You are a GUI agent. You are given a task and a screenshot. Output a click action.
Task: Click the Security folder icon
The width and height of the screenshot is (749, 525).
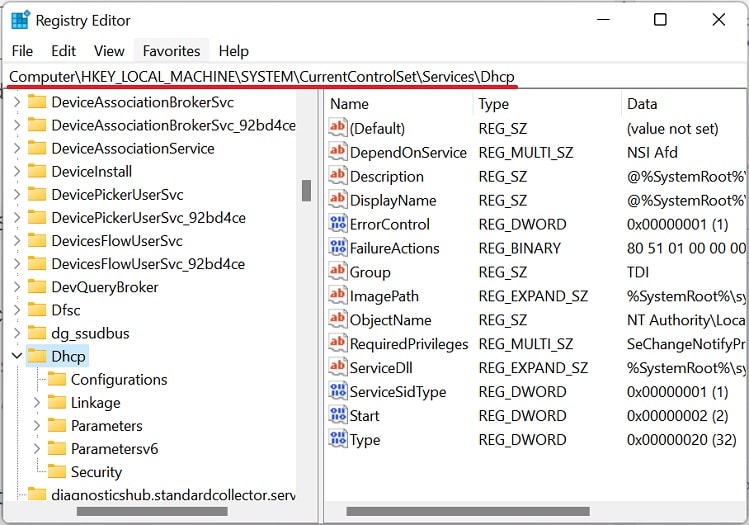pos(57,471)
